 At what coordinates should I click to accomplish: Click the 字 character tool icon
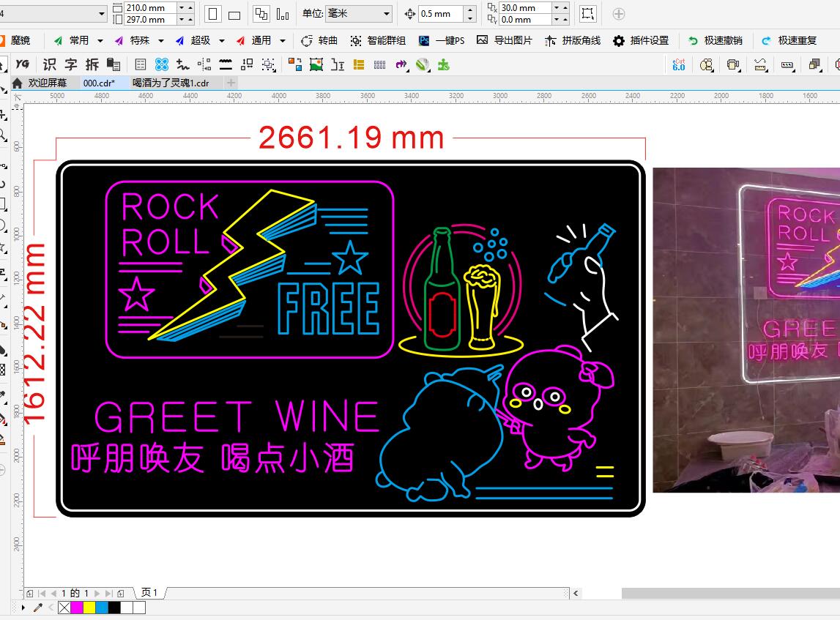pyautogui.click(x=71, y=65)
